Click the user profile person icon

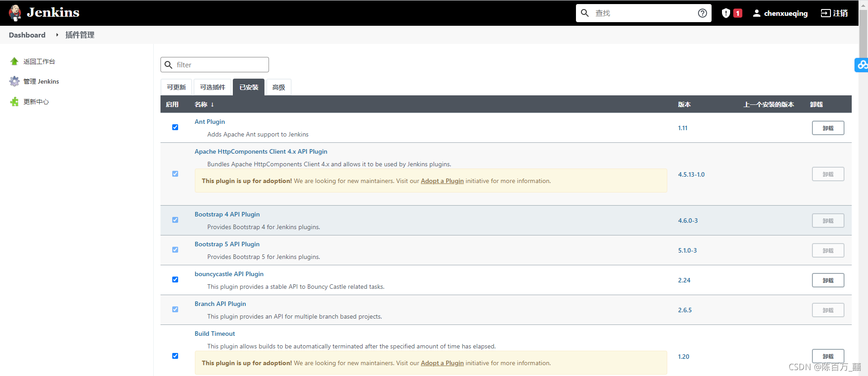pyautogui.click(x=757, y=13)
